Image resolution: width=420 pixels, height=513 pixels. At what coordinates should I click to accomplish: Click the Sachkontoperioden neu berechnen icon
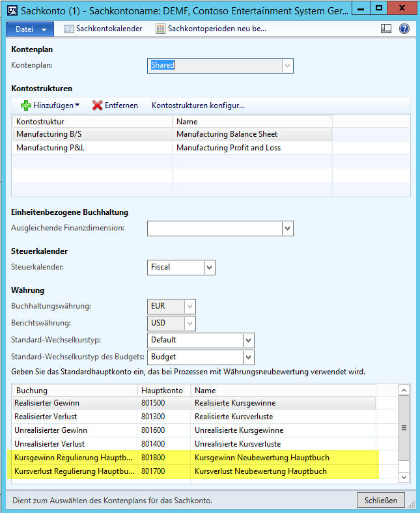click(x=161, y=29)
